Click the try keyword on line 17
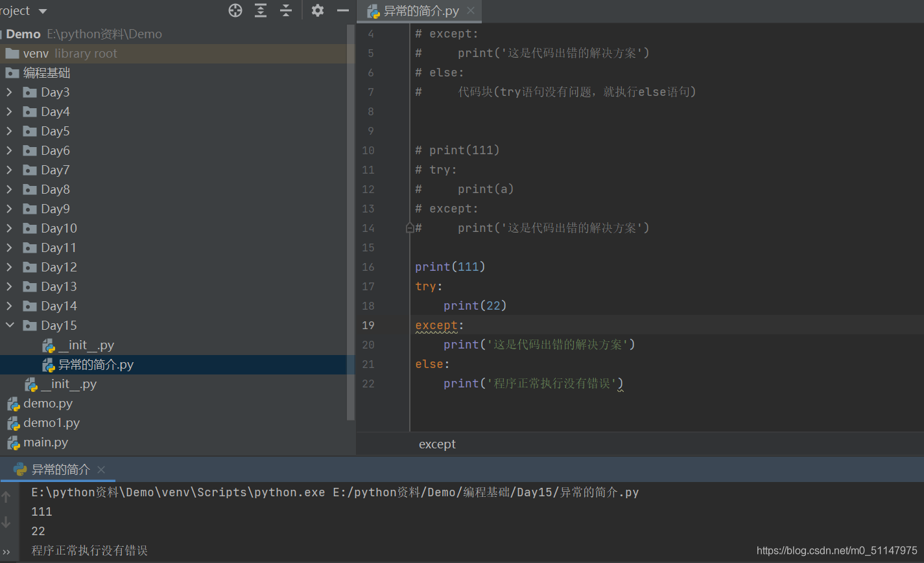This screenshot has height=563, width=924. [425, 286]
